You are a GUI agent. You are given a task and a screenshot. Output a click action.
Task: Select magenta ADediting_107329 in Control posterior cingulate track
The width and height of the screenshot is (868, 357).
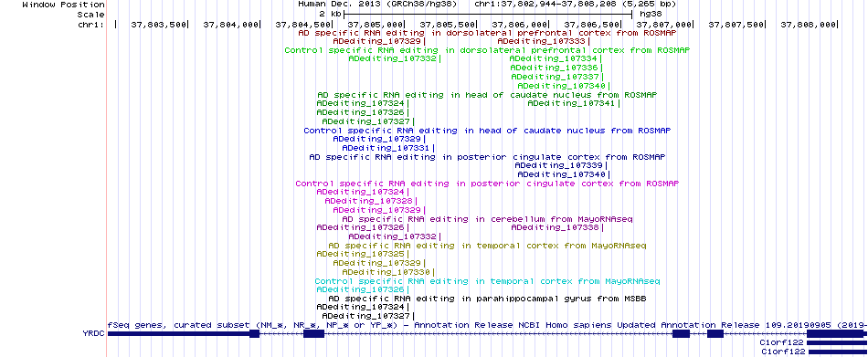(x=379, y=210)
